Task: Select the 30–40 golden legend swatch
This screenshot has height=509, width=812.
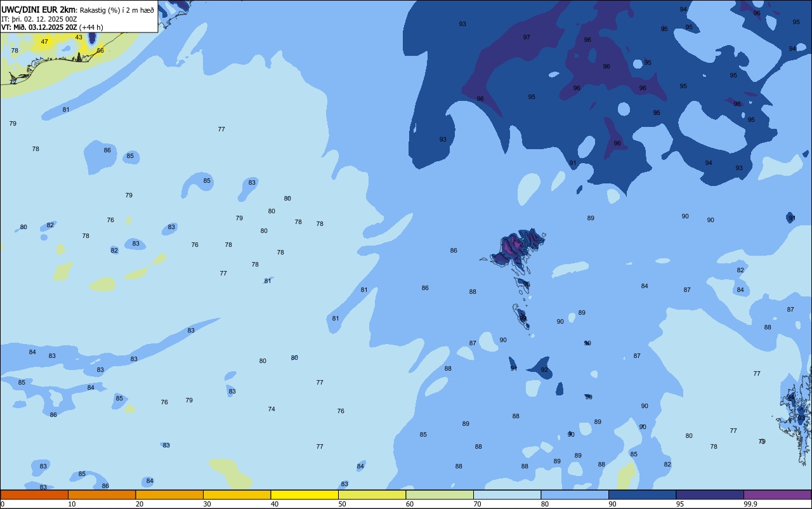Action: click(237, 494)
